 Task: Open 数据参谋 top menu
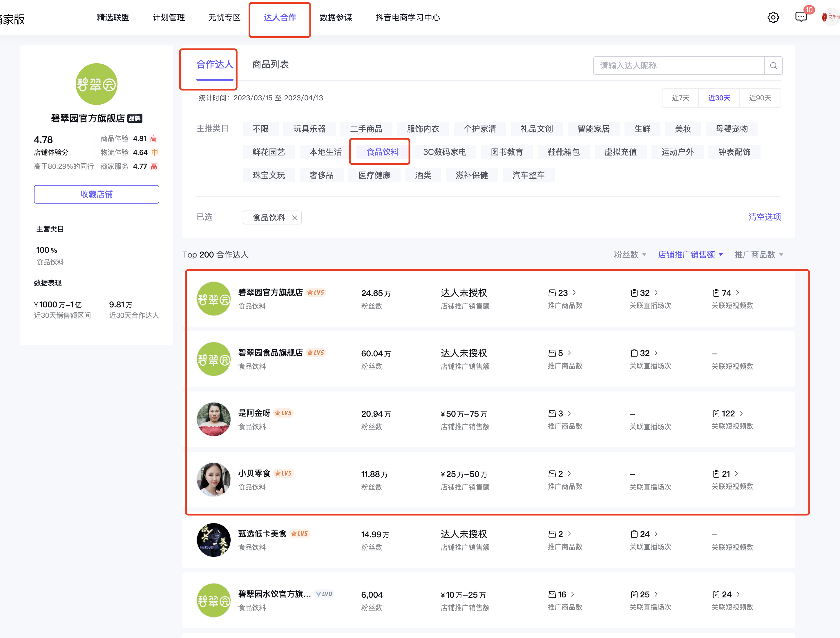(336, 17)
